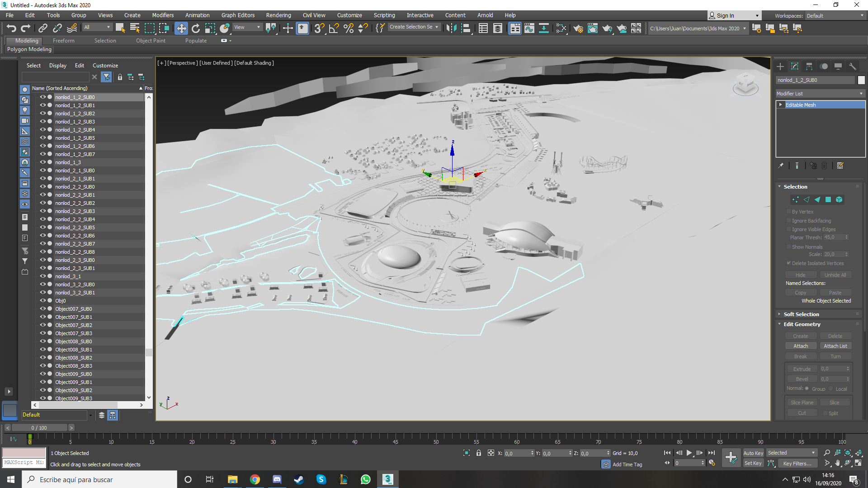Open the Graph Editors menu
868x488 pixels.
tap(238, 15)
